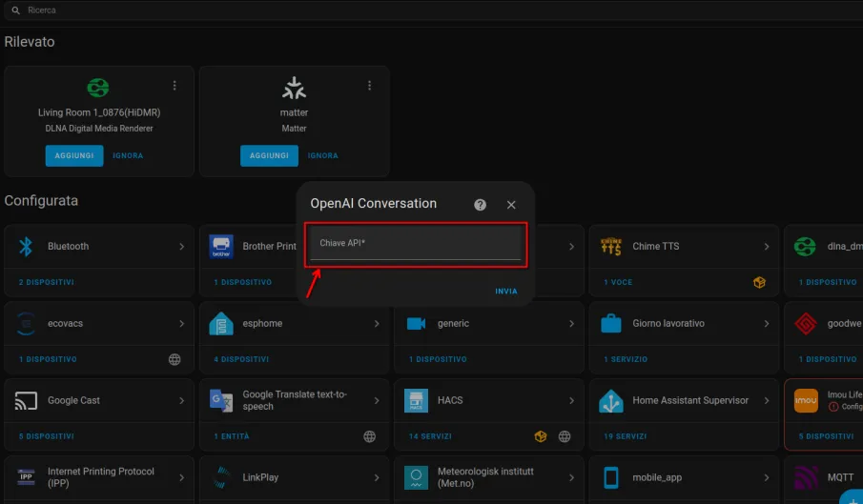The height and width of the screenshot is (504, 863).
Task: Click HACS cloud globe icon
Action: (x=565, y=436)
